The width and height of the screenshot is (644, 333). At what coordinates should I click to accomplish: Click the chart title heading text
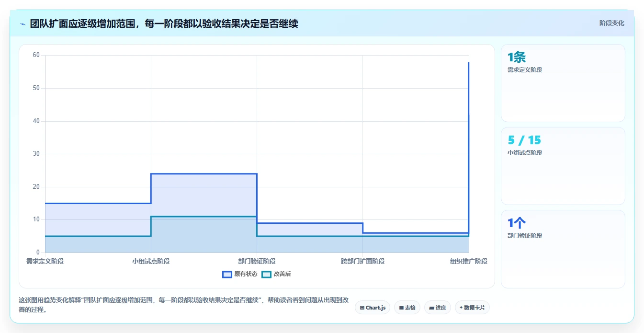point(164,23)
